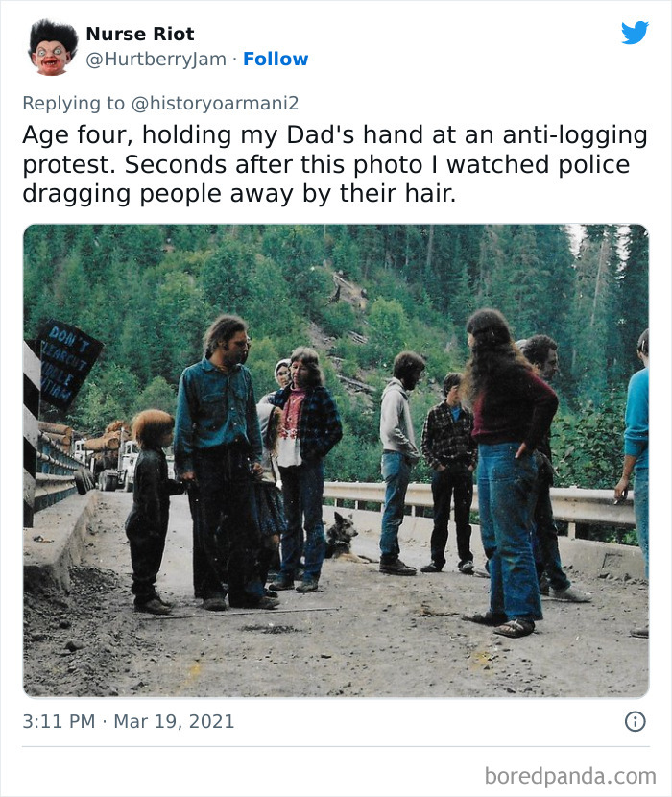
Task: Click the 3:11 PM timestamp
Action: pos(59,721)
